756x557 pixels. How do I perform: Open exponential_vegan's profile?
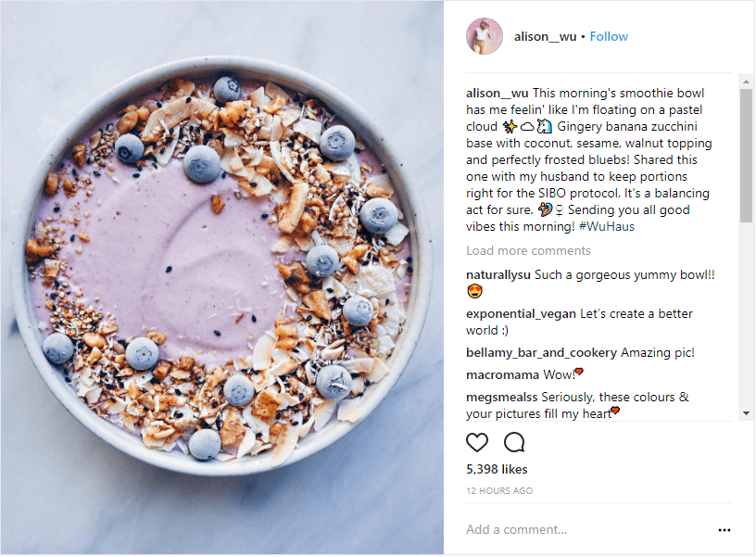click(521, 314)
